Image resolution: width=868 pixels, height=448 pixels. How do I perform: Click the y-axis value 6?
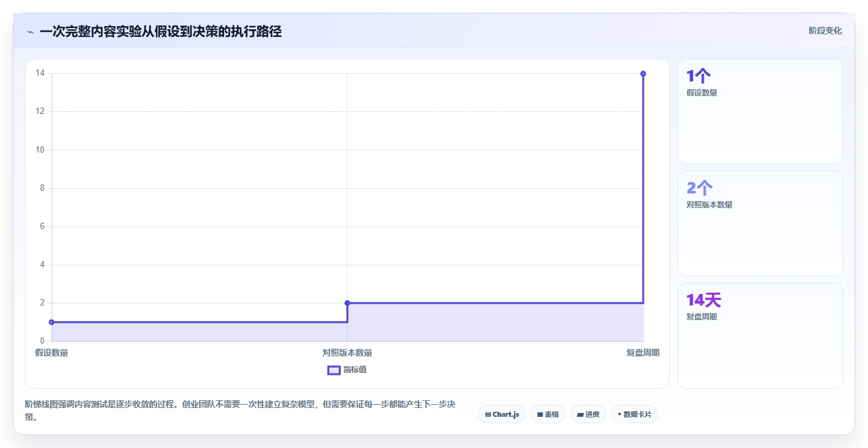click(42, 227)
